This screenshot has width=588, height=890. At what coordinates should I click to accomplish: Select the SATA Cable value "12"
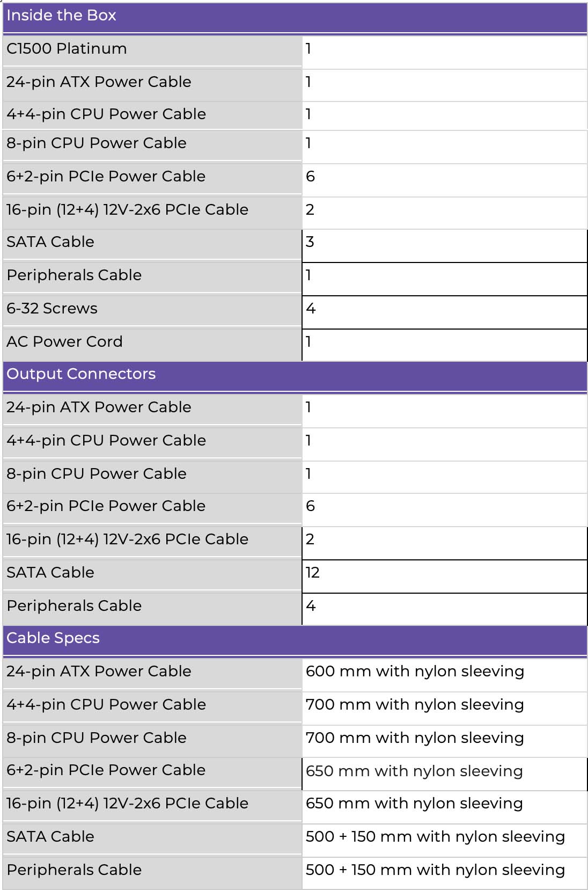point(313,573)
